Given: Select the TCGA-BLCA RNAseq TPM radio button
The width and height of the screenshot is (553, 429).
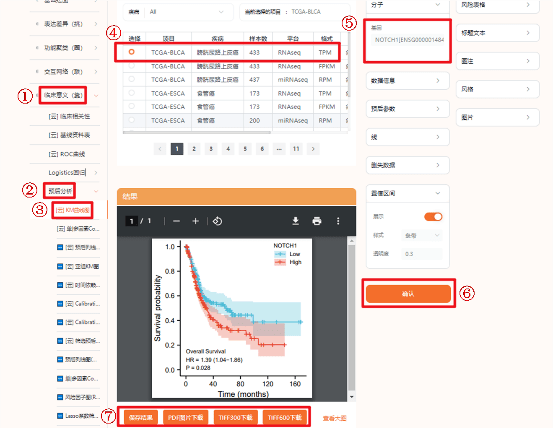Looking at the screenshot, I should 132,52.
